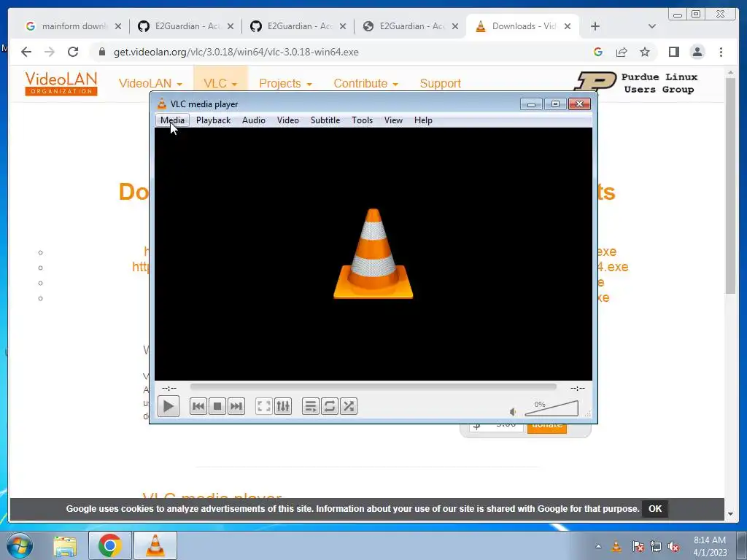Image resolution: width=747 pixels, height=560 pixels.
Task: Open the Windows Start menu
Action: pyautogui.click(x=19, y=545)
